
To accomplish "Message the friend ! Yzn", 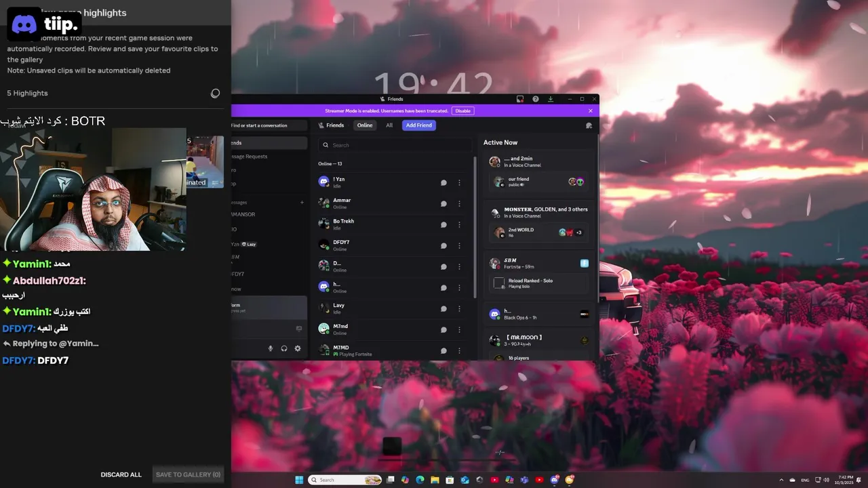I will [443, 182].
